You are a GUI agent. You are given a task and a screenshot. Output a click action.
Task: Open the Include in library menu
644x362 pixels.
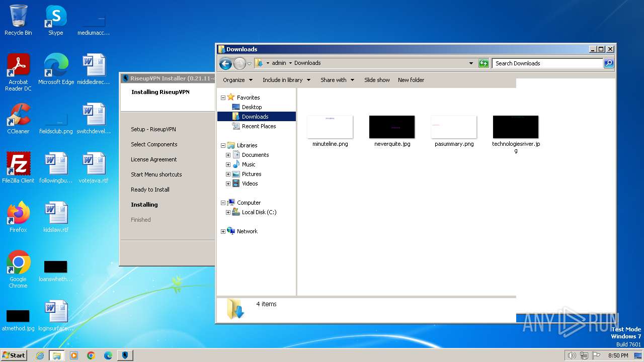click(286, 80)
